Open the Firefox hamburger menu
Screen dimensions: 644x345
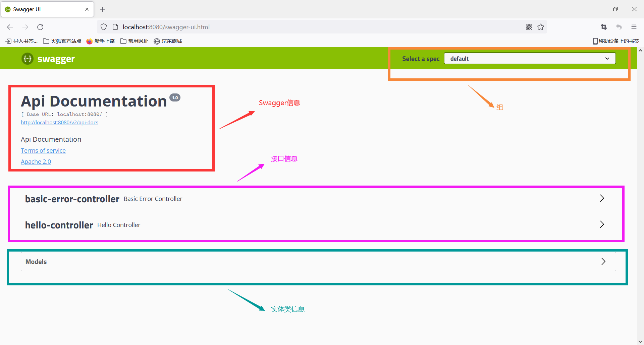[x=634, y=27]
